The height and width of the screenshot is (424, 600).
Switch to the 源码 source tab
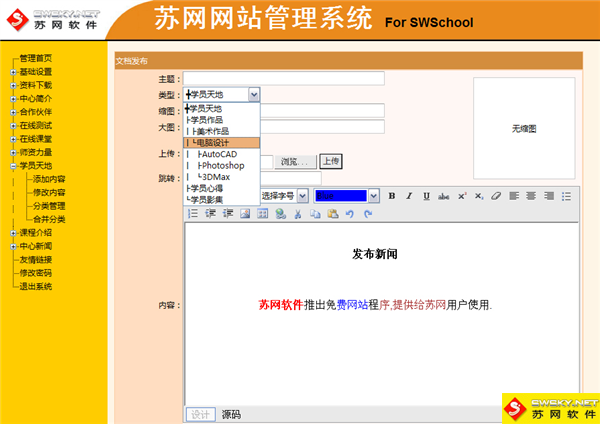pos(231,414)
